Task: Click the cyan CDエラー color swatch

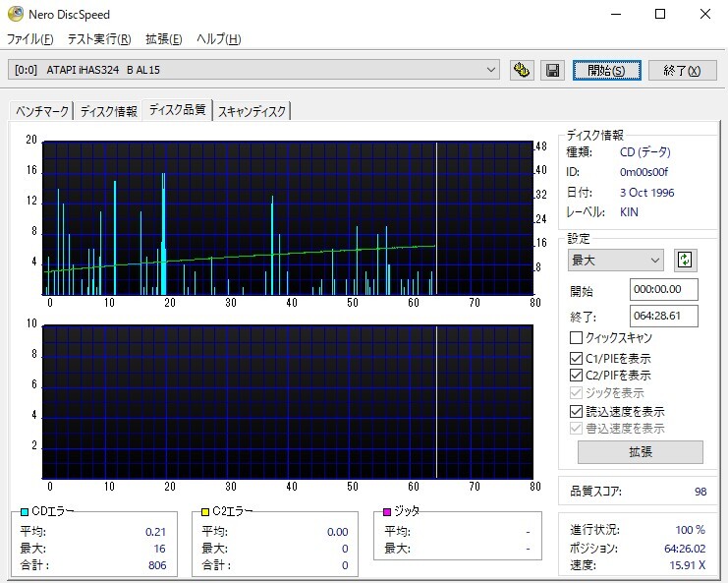Action: coord(25,512)
